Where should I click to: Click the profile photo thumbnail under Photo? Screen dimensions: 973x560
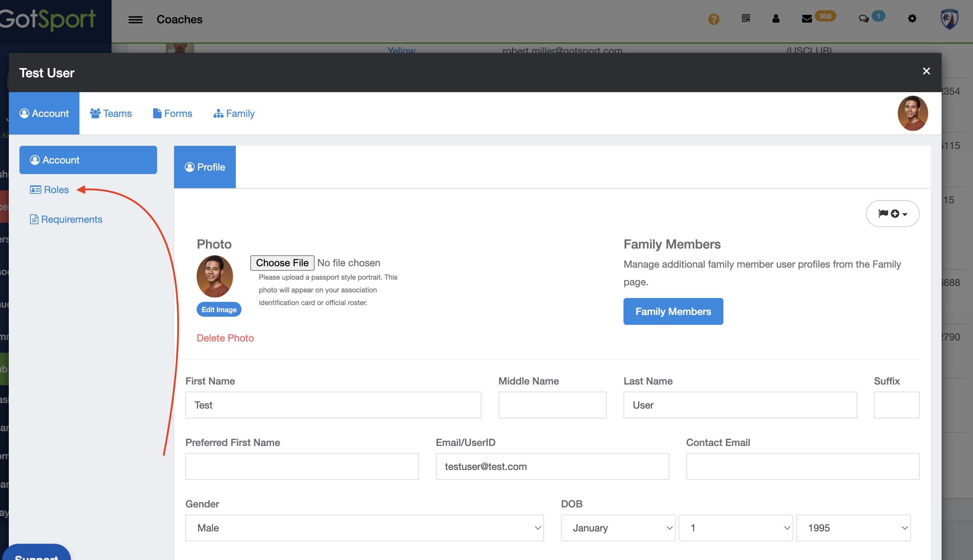click(x=215, y=276)
